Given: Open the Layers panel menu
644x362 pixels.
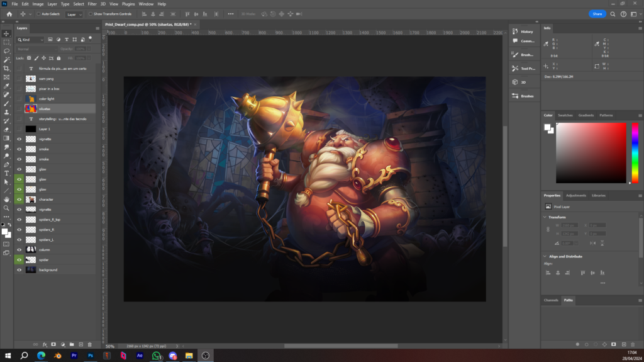Looking at the screenshot, I should (97, 28).
